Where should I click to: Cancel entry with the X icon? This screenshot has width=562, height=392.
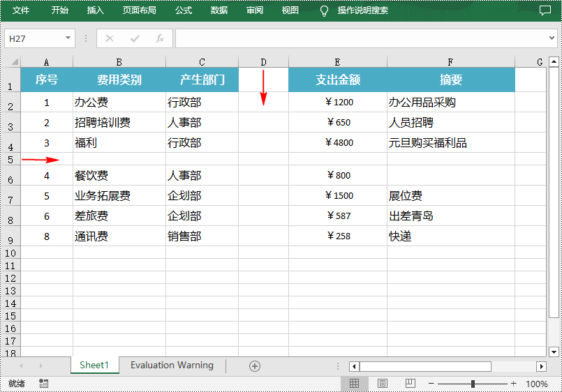110,38
